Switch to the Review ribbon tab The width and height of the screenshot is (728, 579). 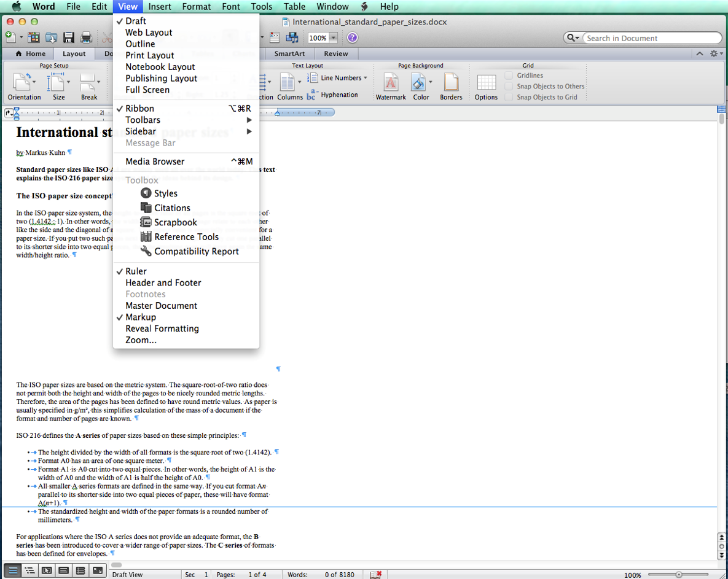pos(336,54)
